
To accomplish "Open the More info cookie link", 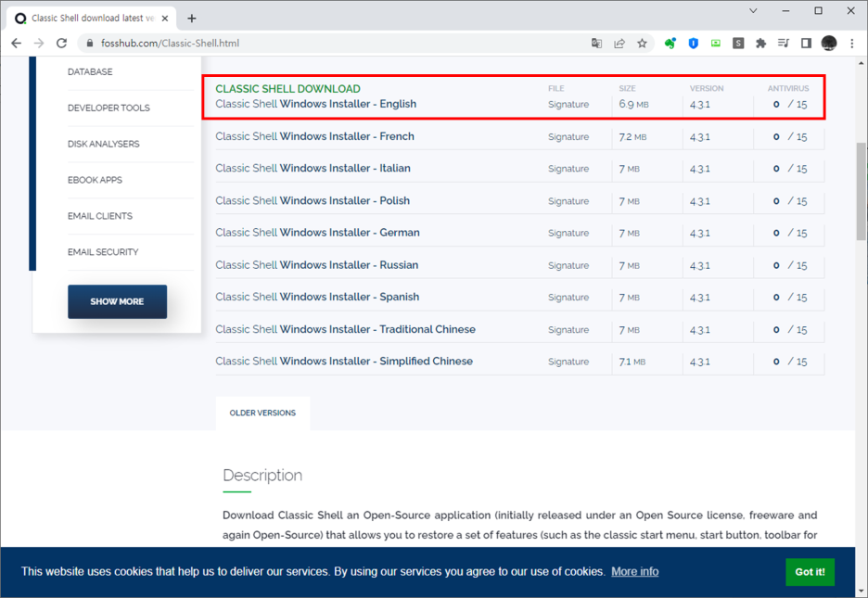I will 635,571.
